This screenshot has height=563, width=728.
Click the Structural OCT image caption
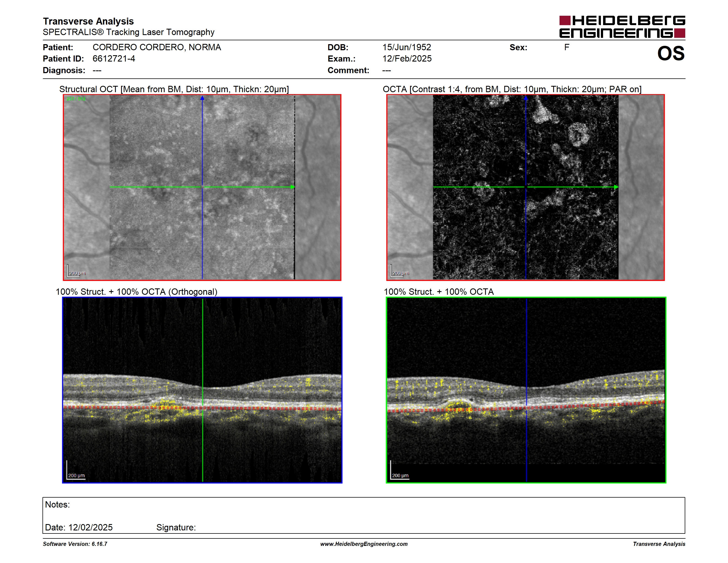174,89
